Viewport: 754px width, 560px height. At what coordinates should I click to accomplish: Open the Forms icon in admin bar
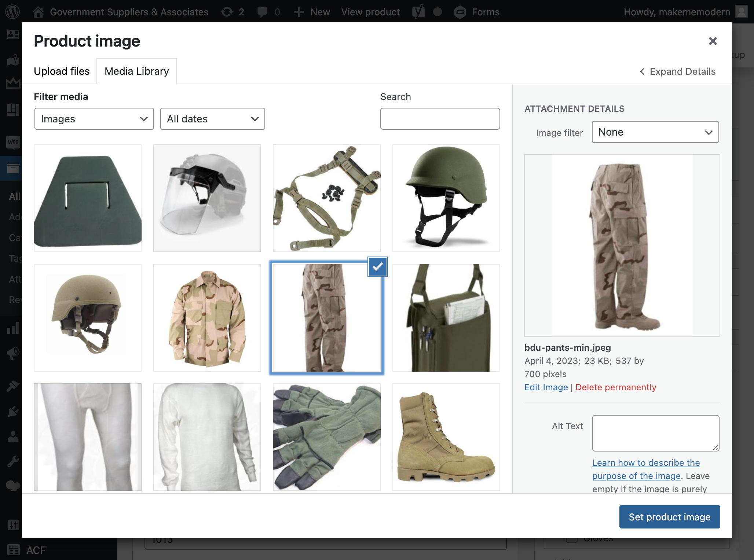pos(460,12)
